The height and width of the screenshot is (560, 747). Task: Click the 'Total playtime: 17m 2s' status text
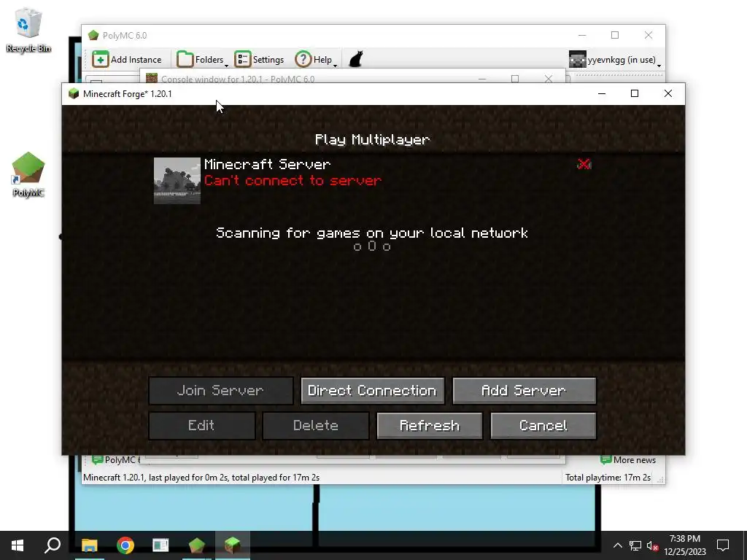[608, 477]
